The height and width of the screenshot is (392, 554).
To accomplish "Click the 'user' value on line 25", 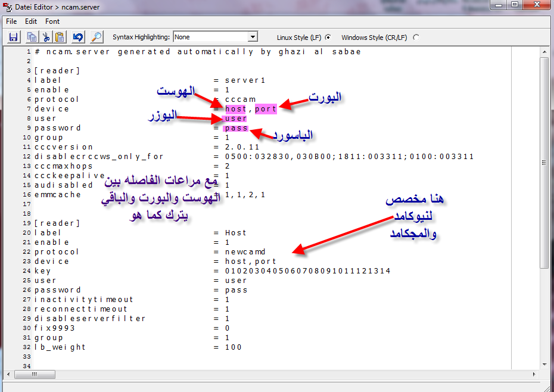I will [236, 281].
